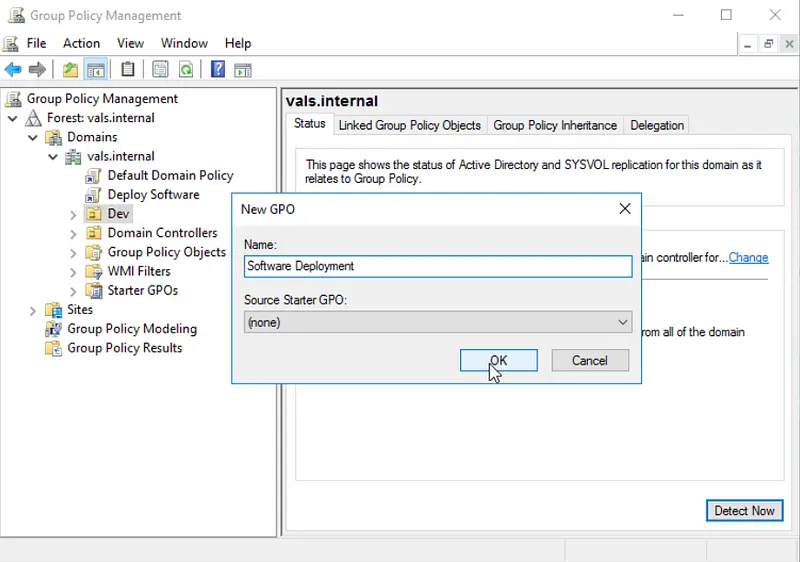800x562 pixels.
Task: Click the Refresh toolbar icon
Action: (x=186, y=69)
